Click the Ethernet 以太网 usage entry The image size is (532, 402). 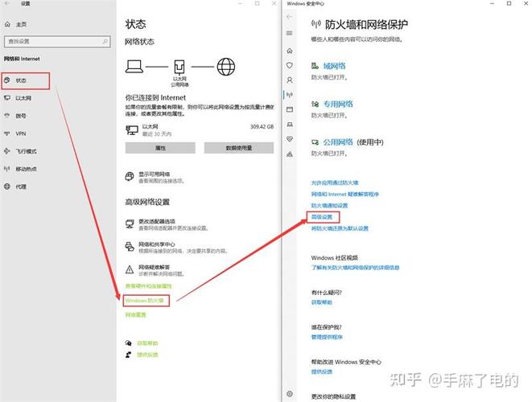(x=200, y=129)
